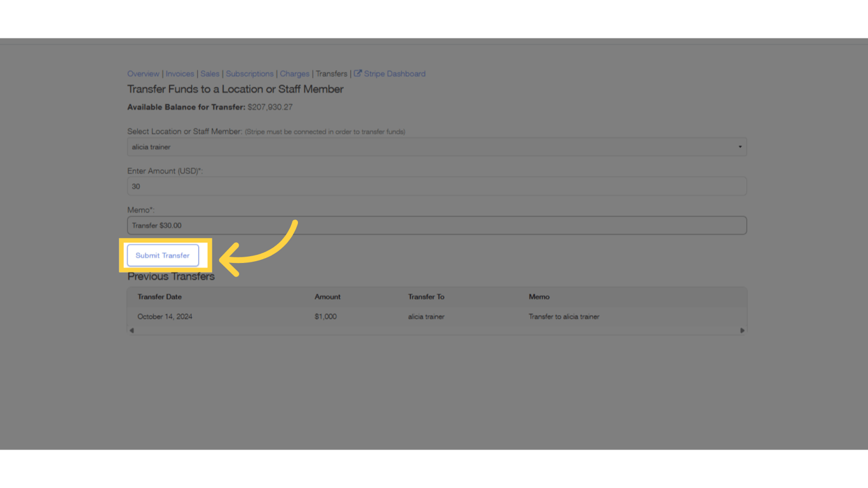
Task: Open the Stripe Dashboard link
Action: pyautogui.click(x=394, y=73)
